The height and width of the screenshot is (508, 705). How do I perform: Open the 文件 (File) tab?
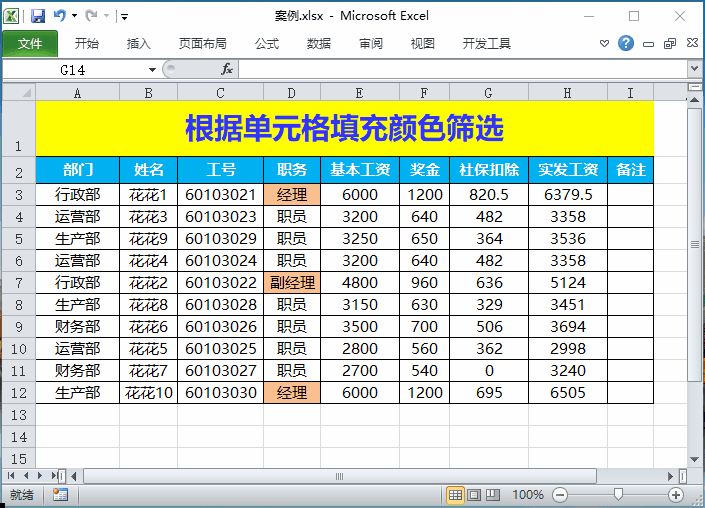[30, 44]
